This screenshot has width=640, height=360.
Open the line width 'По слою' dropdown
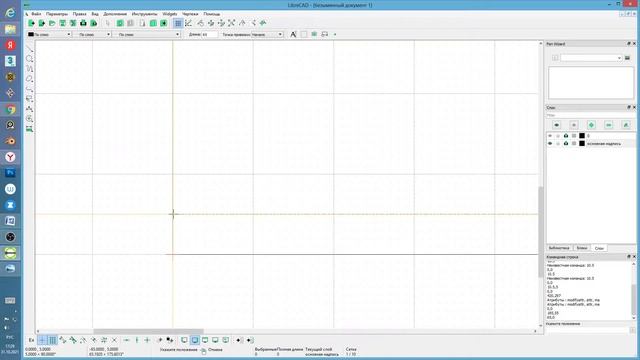(x=92, y=35)
